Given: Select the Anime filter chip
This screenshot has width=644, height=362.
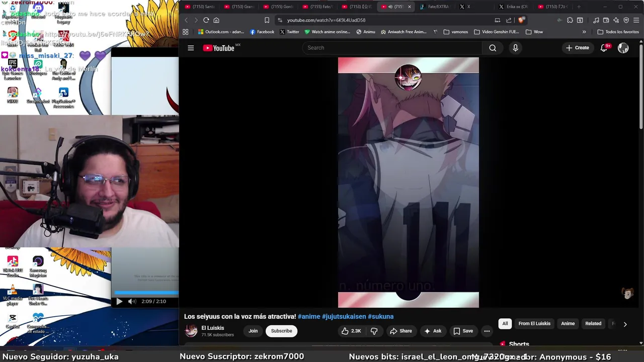Looking at the screenshot, I should [x=568, y=324].
